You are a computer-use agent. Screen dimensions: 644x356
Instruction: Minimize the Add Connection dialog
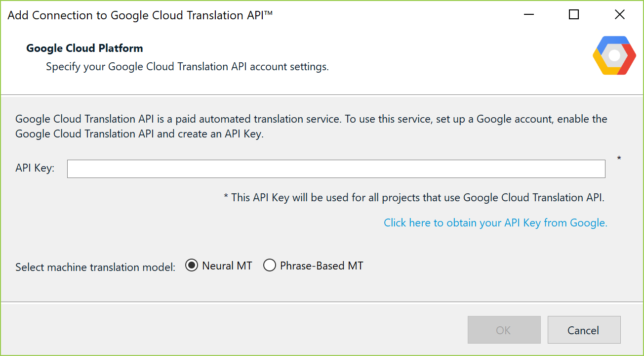coord(528,15)
